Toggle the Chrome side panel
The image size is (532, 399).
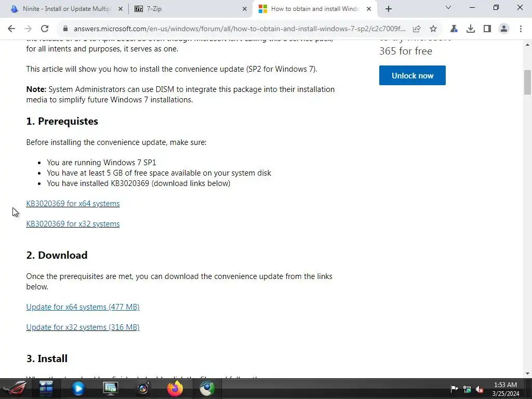[487, 29]
